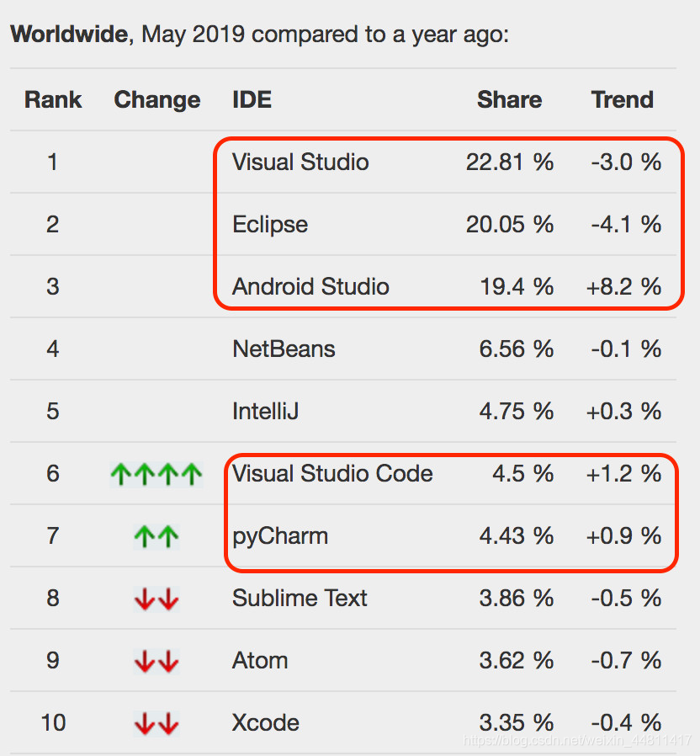Click the 3.62 % share value
700x756 pixels.
click(517, 660)
